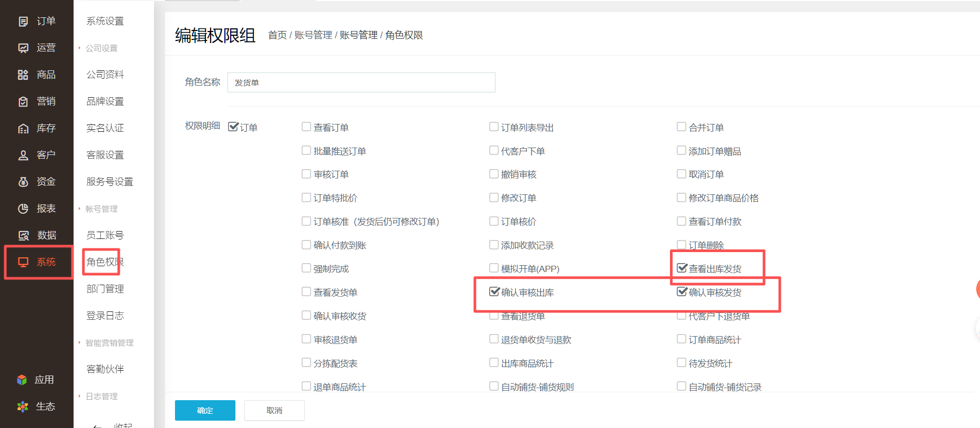The width and height of the screenshot is (980, 428).
Task: Enable 代客户下单 checkbox
Action: tap(494, 150)
